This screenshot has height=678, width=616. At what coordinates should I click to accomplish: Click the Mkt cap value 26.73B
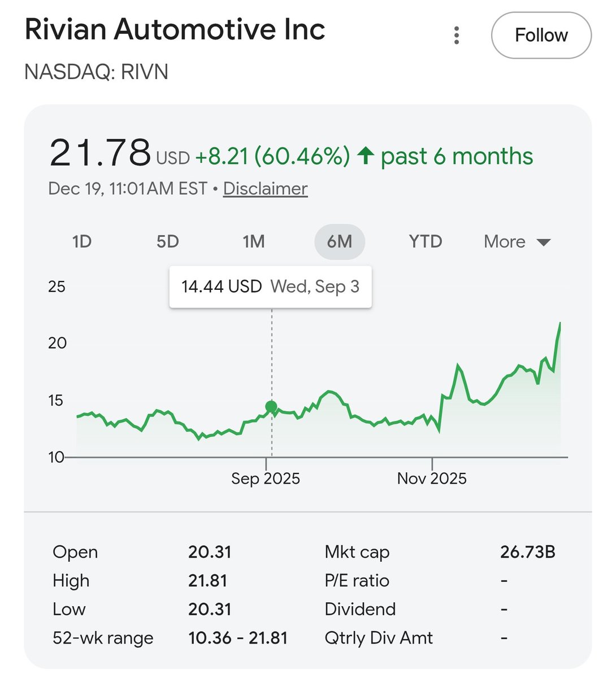(530, 551)
